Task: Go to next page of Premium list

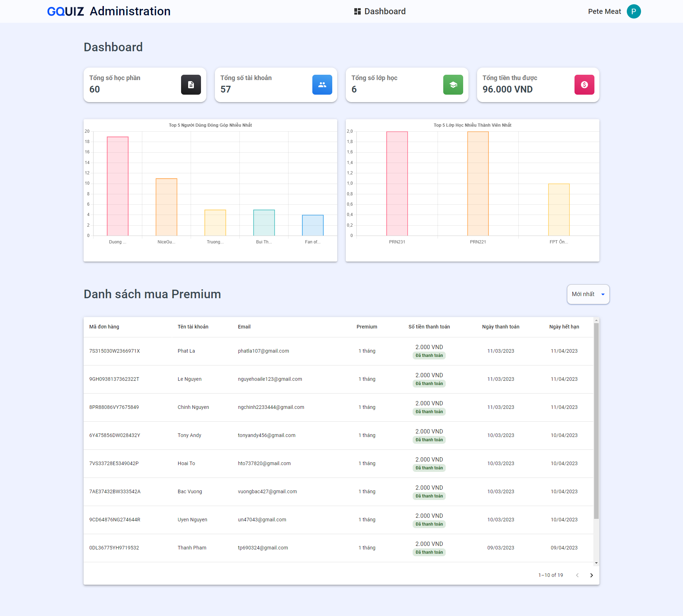Action: [592, 575]
